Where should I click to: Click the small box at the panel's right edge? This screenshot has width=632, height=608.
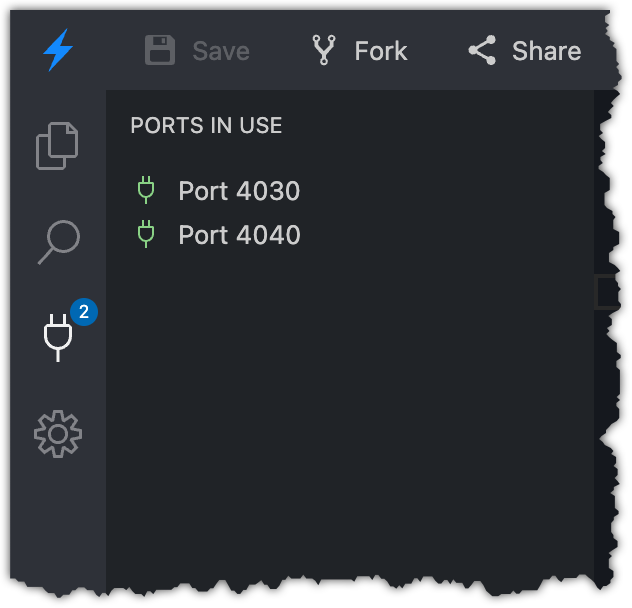tap(606, 292)
